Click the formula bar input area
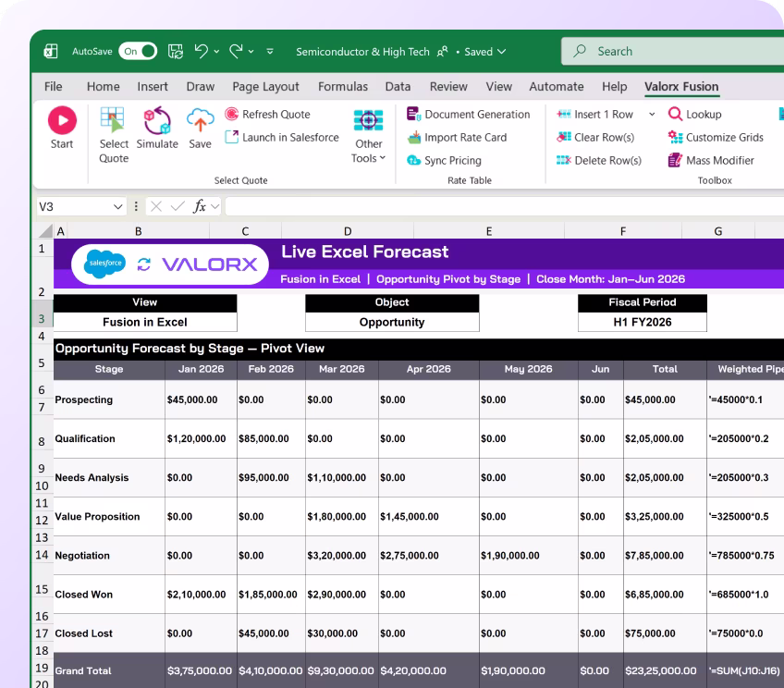Viewport: 784px width, 688px height. tap(504, 206)
